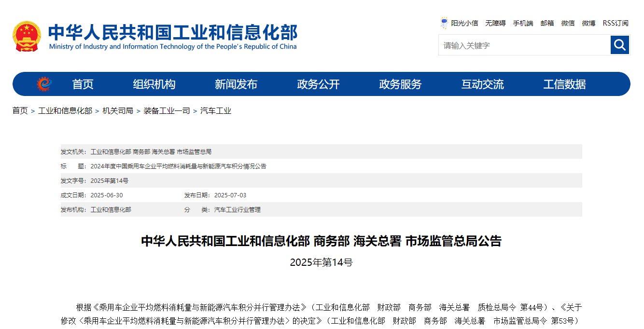Click the ministry Chinese title 中华人民共和国工业和信息化部
Viewport: 644px width, 329px height.
173,32
